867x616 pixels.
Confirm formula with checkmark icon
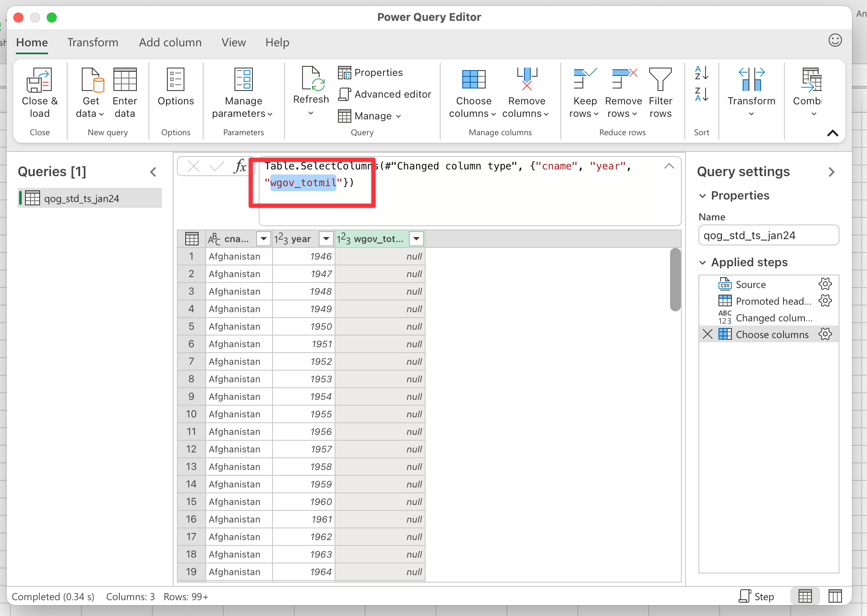[x=217, y=167]
